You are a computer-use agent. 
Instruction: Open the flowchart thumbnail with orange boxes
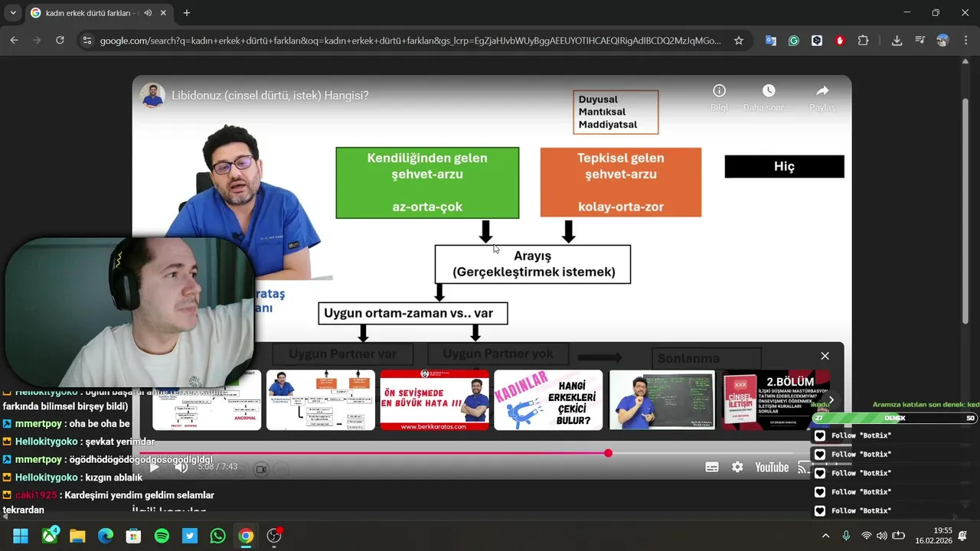pyautogui.click(x=321, y=400)
